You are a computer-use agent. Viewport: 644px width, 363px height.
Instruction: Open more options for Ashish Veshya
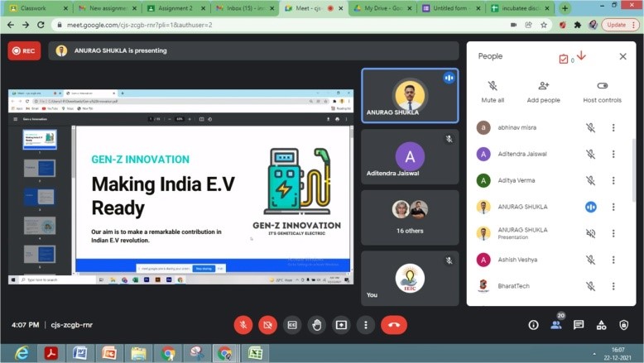coord(613,260)
